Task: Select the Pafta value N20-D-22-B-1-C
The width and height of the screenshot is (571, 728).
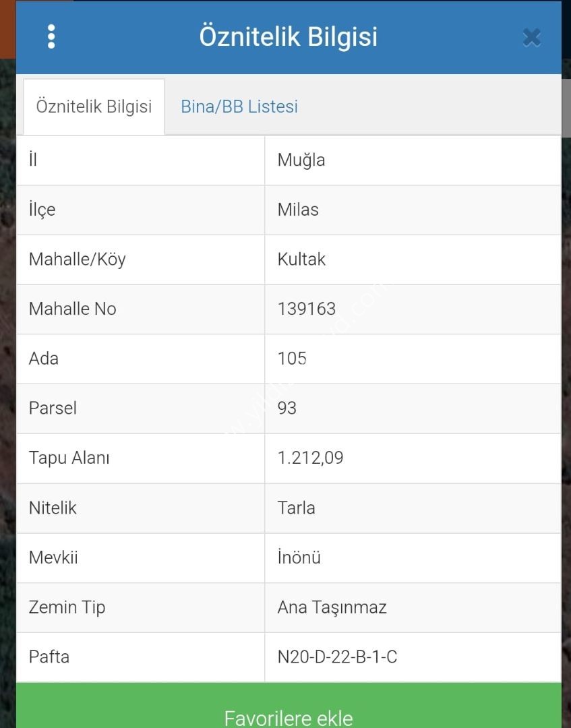Action: click(x=337, y=657)
